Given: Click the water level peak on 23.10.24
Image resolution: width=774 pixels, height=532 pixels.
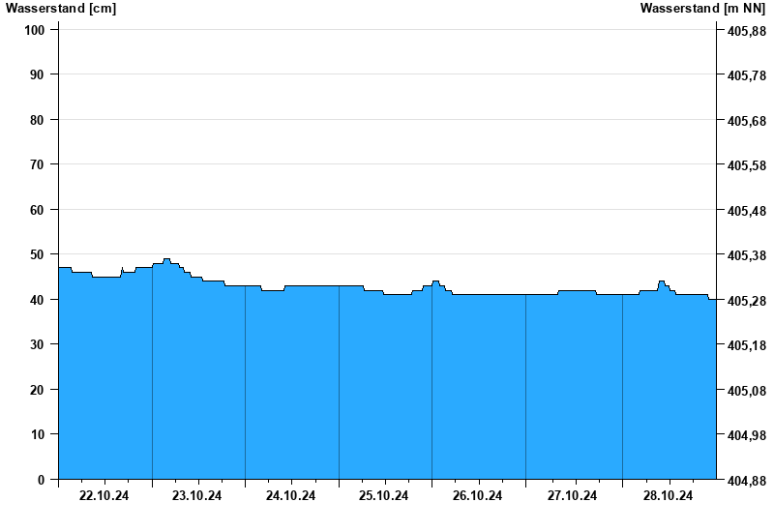Looking at the screenshot, I should pos(166,259).
